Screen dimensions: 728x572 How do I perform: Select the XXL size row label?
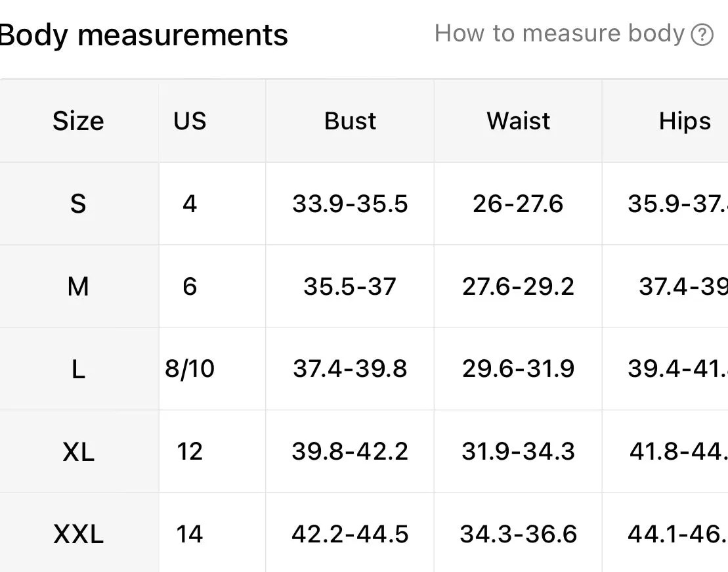tap(78, 534)
